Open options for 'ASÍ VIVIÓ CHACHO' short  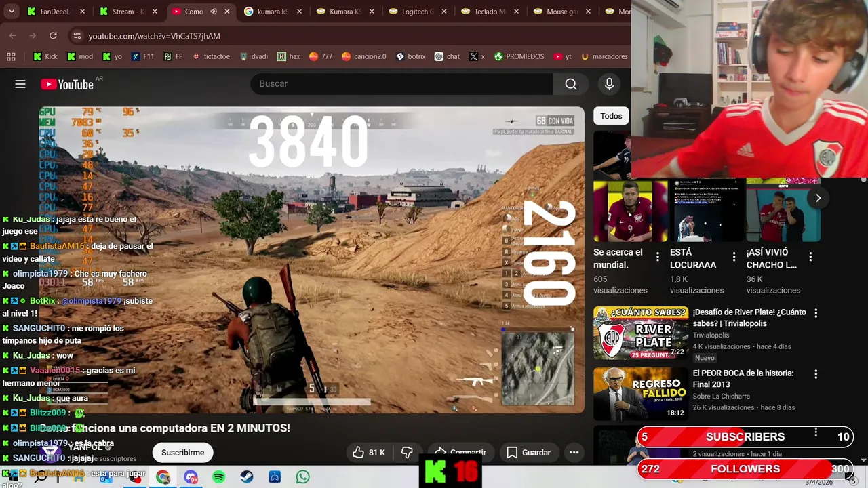coord(810,257)
